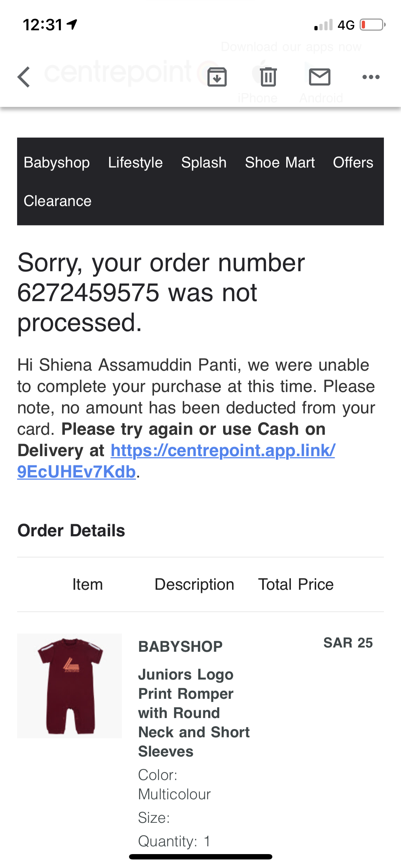Open the Clearance section
Image resolution: width=401 pixels, height=868 pixels.
coord(58,201)
